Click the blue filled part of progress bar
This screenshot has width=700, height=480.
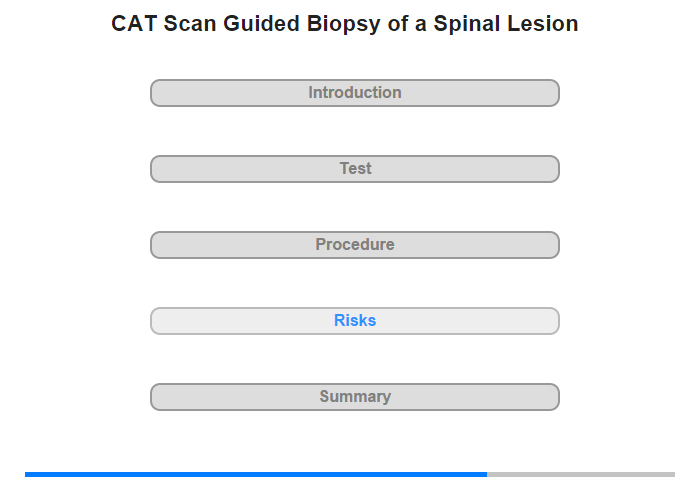[x=256, y=474]
